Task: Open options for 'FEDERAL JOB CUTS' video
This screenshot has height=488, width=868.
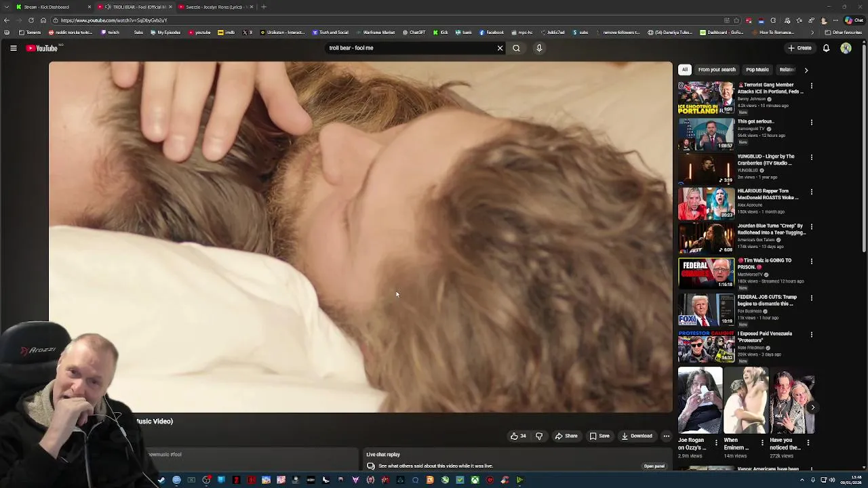Action: pyautogui.click(x=811, y=298)
